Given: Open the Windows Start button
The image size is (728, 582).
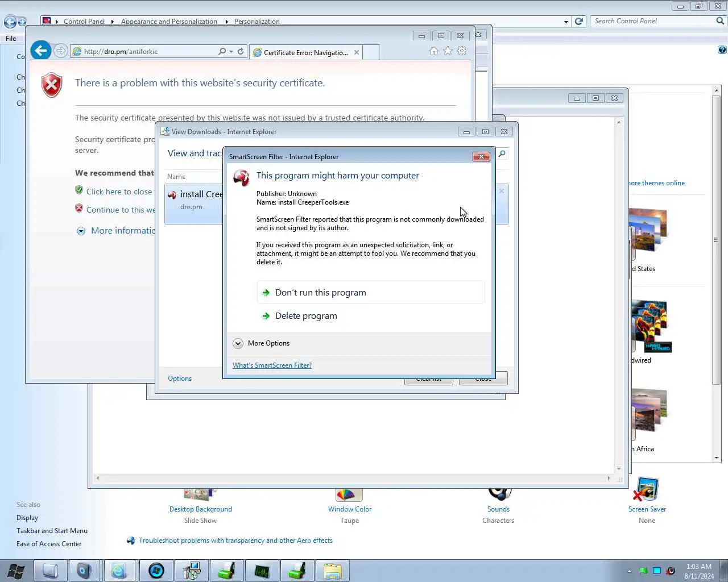Looking at the screenshot, I should [x=15, y=571].
